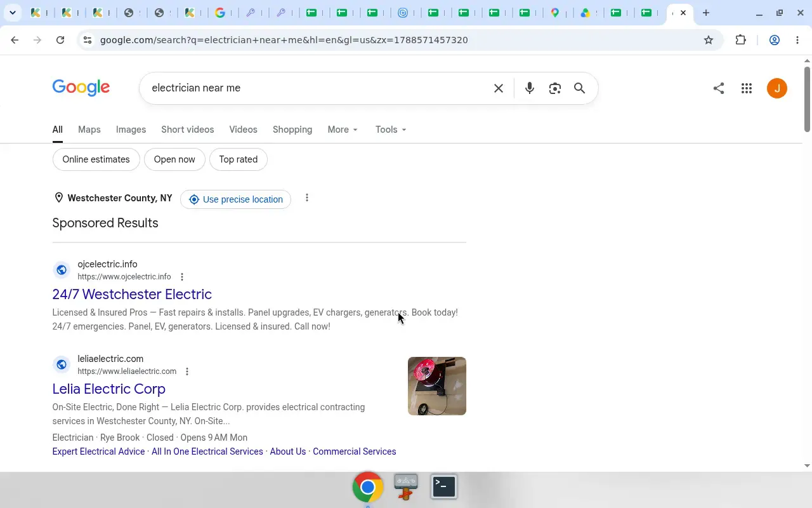
Task: Click the Use precise location button
Action: 236,199
